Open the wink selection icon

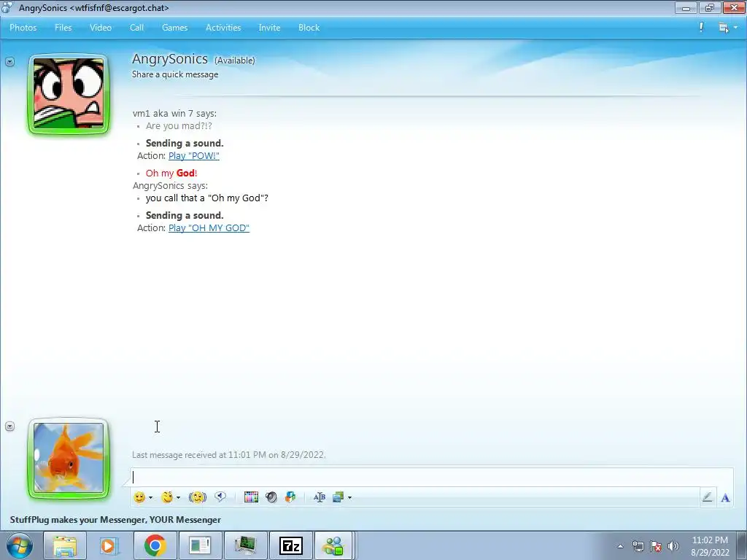tap(167, 497)
